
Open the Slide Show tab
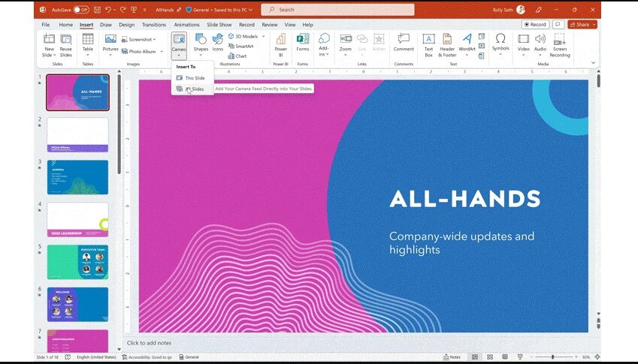click(219, 25)
